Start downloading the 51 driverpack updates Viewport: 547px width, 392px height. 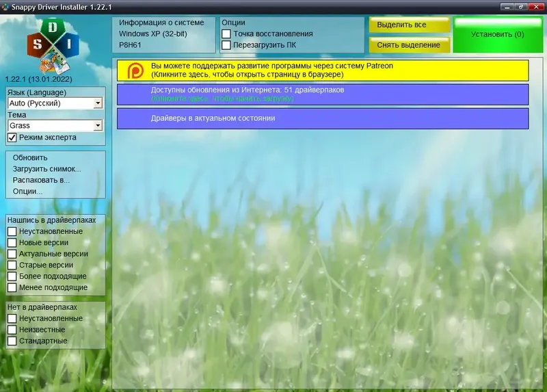tap(323, 94)
